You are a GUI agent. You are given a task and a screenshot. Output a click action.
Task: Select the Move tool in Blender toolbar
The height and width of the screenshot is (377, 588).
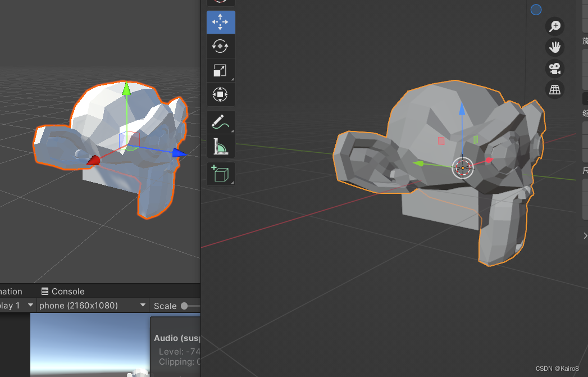point(221,22)
